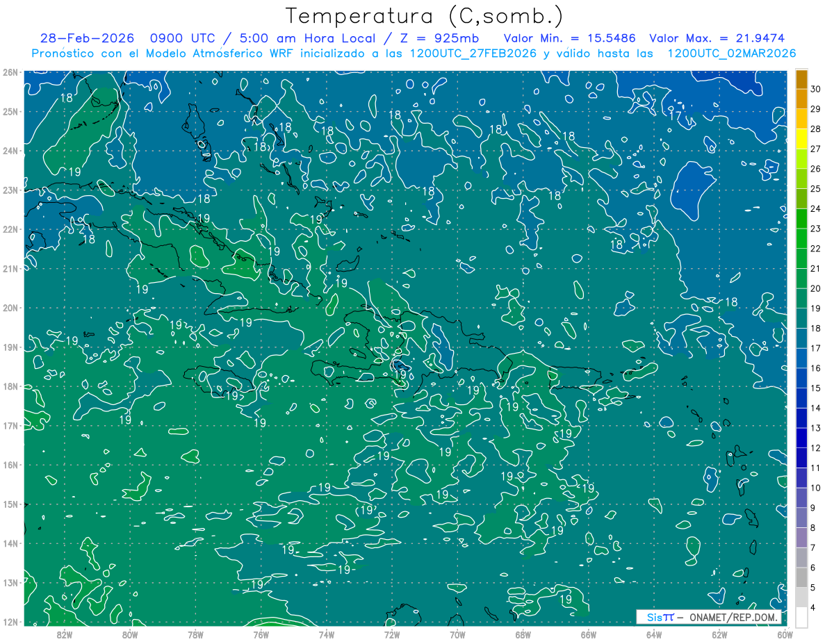834x644 pixels.
Task: Click the '17N' latitude label
Action: [11, 425]
